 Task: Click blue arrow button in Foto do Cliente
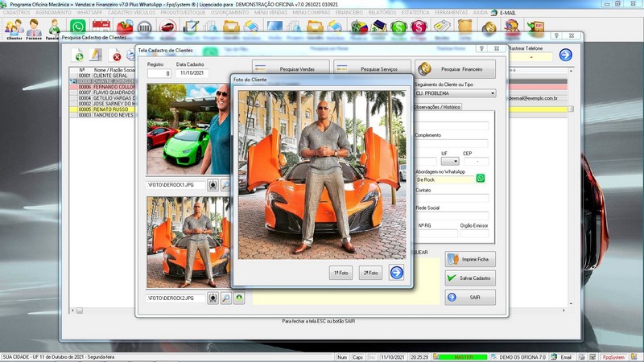[x=396, y=273]
